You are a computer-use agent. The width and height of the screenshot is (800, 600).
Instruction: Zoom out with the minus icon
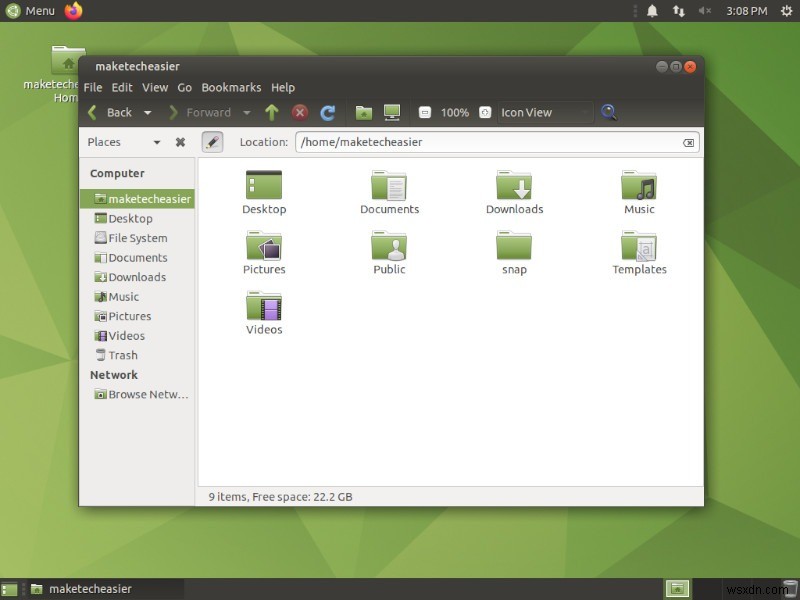coord(425,113)
